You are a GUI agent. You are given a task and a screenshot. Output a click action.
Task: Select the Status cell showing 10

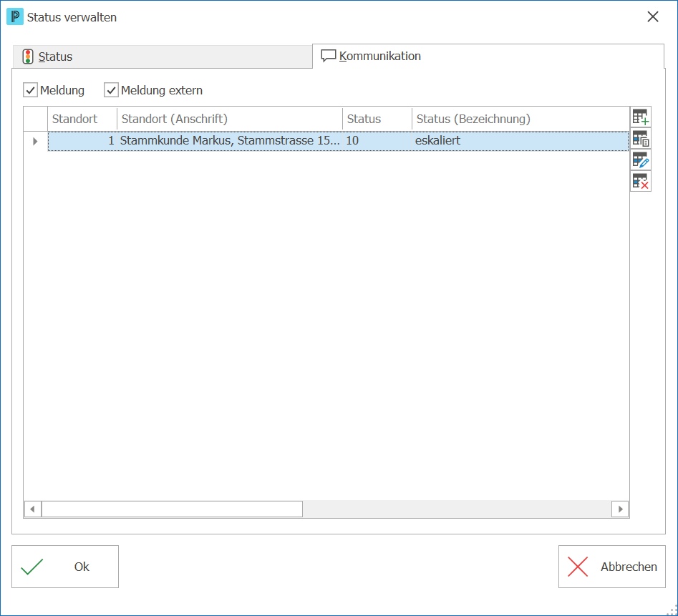click(377, 141)
